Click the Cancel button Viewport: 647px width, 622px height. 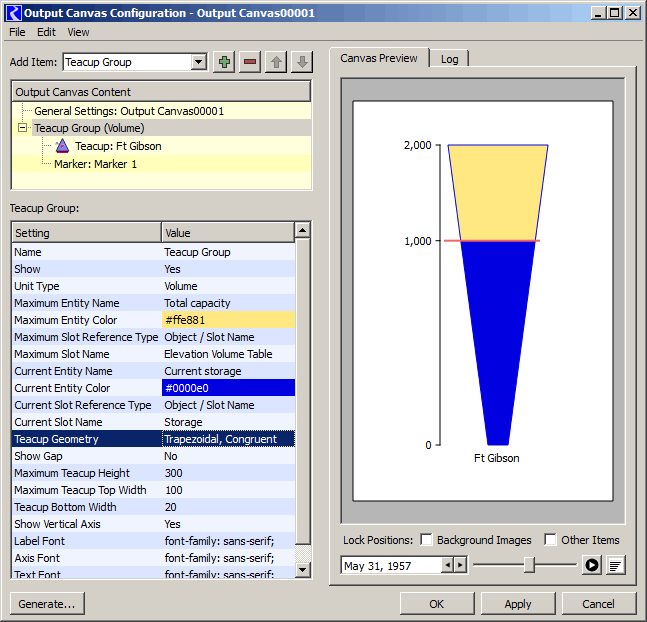(x=598, y=604)
